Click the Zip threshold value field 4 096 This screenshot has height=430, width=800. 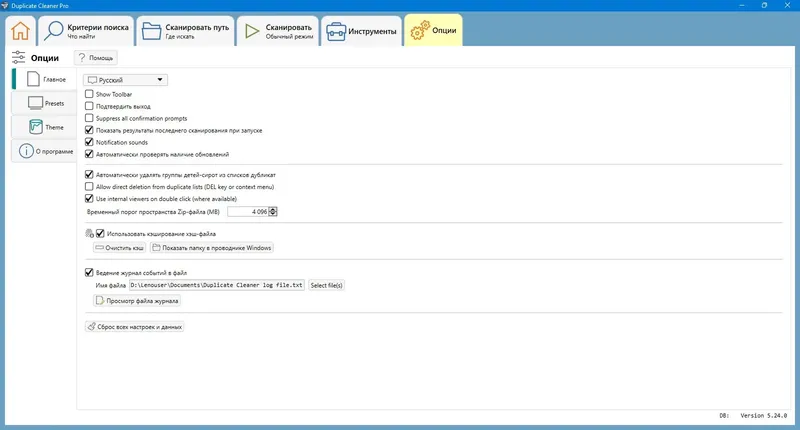point(248,211)
